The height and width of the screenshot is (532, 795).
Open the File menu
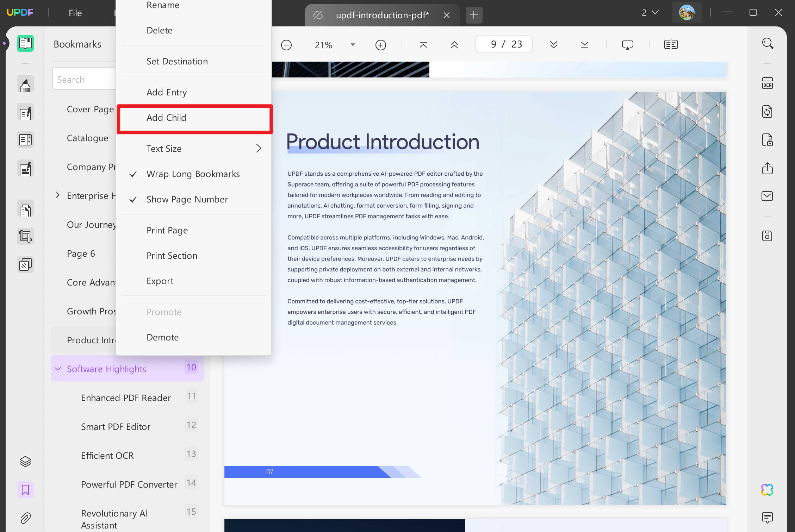[x=75, y=13]
